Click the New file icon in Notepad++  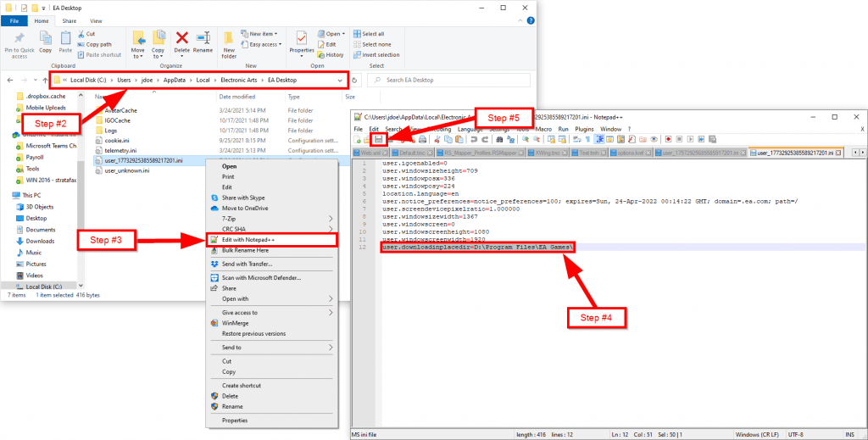357,140
